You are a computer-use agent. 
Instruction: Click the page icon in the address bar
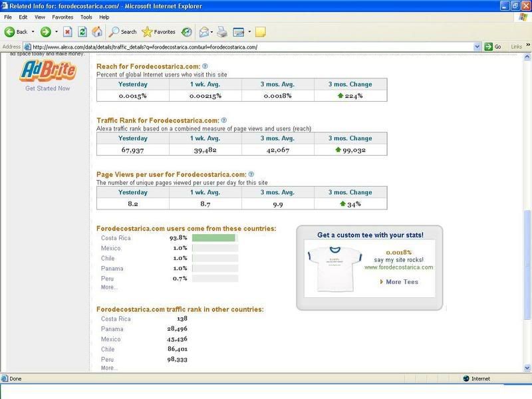tap(28, 47)
